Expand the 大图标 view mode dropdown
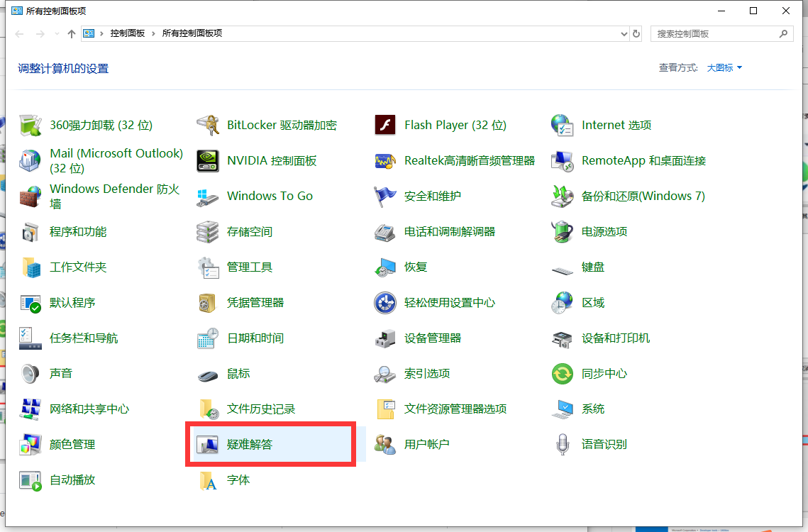 point(724,68)
